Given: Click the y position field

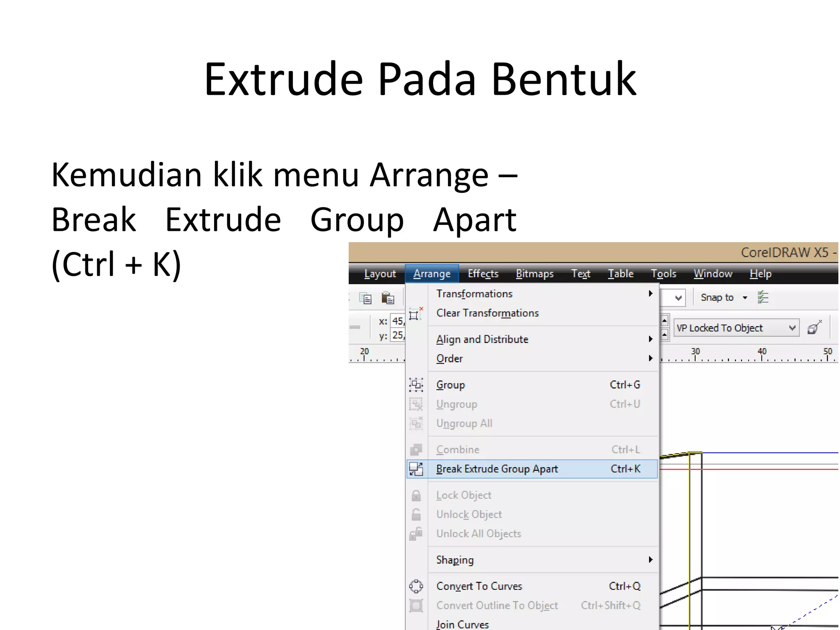Looking at the screenshot, I should tap(398, 336).
